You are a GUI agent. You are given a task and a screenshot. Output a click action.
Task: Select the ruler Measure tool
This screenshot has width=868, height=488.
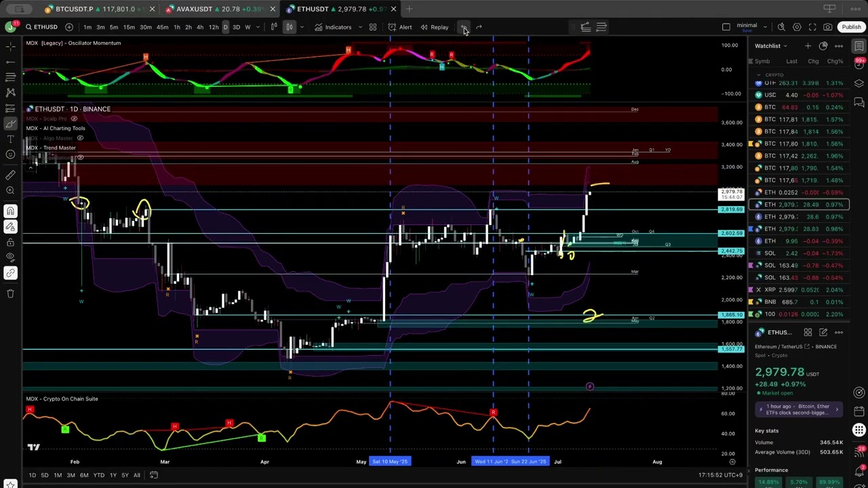[x=10, y=176]
